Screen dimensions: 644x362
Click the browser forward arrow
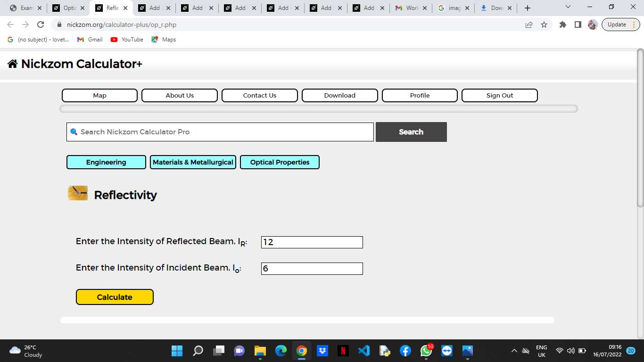tap(25, 25)
